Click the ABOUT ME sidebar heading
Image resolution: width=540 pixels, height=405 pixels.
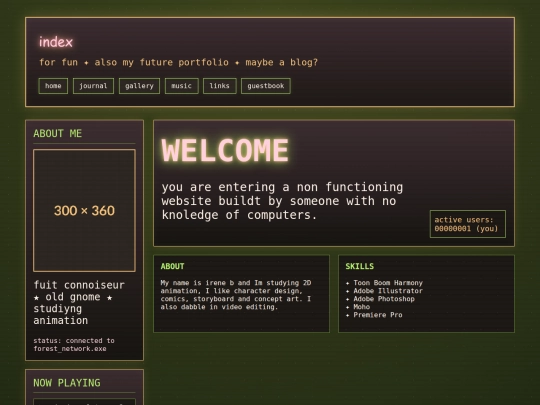pyautogui.click(x=58, y=134)
